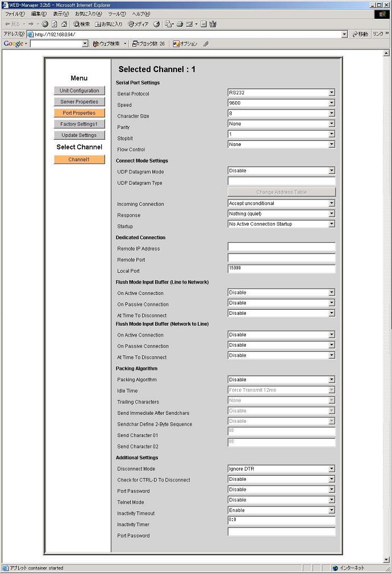Open the Incoming Connection dropdown

click(x=281, y=203)
